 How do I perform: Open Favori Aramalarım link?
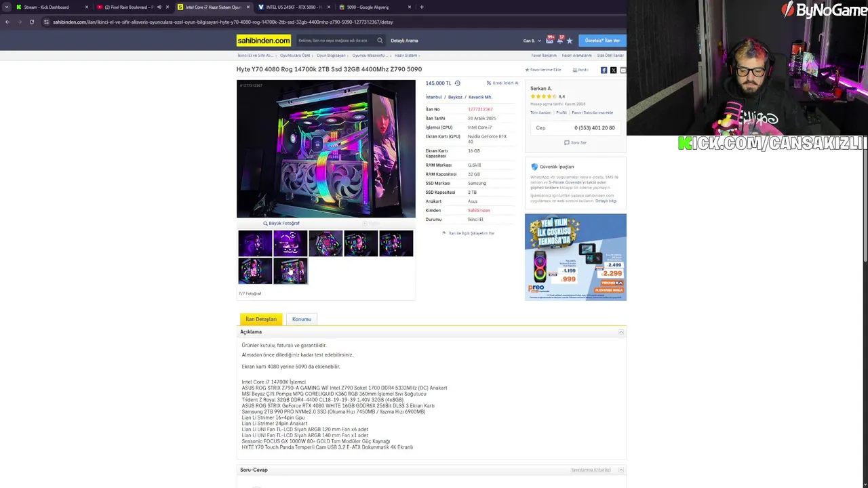577,56
